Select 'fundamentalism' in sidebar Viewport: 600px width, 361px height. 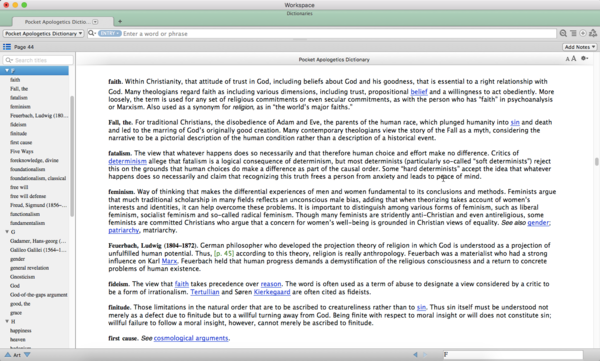click(x=27, y=223)
